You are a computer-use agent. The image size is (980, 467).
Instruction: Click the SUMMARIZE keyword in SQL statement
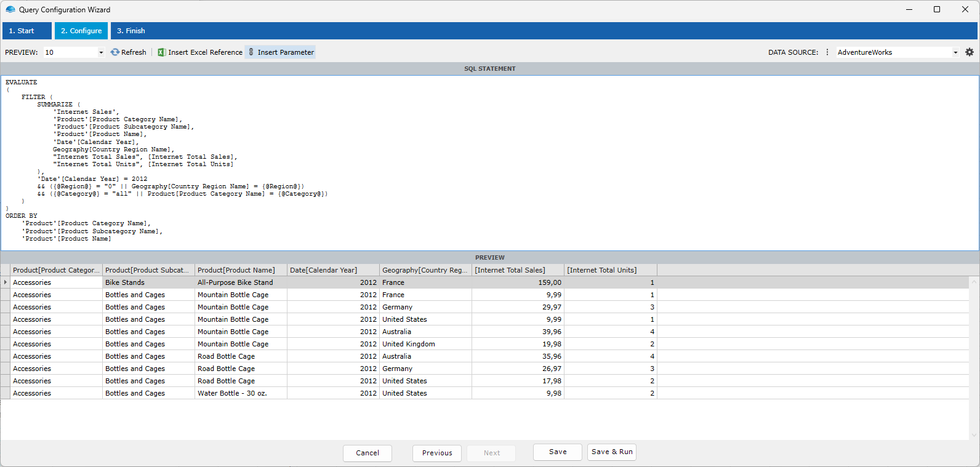pos(55,105)
